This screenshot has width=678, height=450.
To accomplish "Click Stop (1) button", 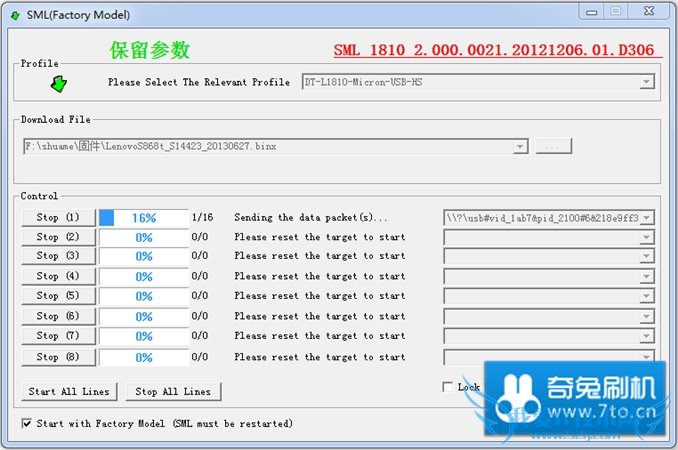I will 58,217.
